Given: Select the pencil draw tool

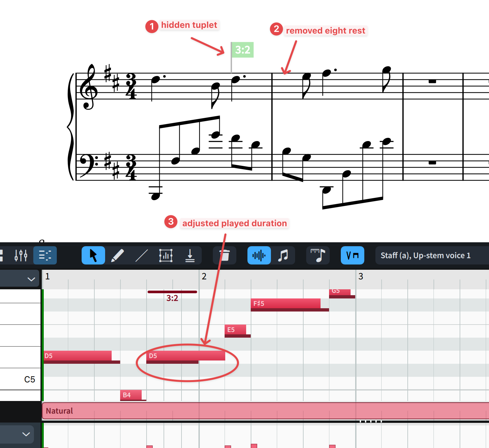Looking at the screenshot, I should click(118, 255).
